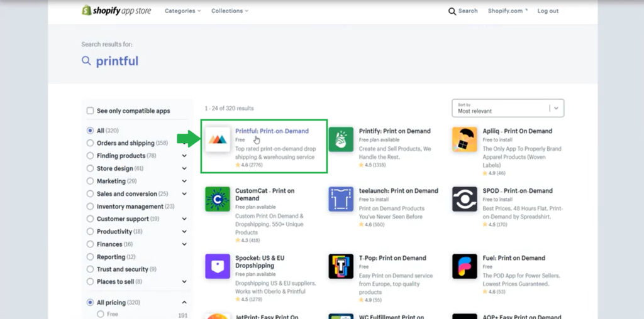Go to Shopify.com external link
Image resolution: width=644 pixels, height=319 pixels.
pyautogui.click(x=508, y=11)
